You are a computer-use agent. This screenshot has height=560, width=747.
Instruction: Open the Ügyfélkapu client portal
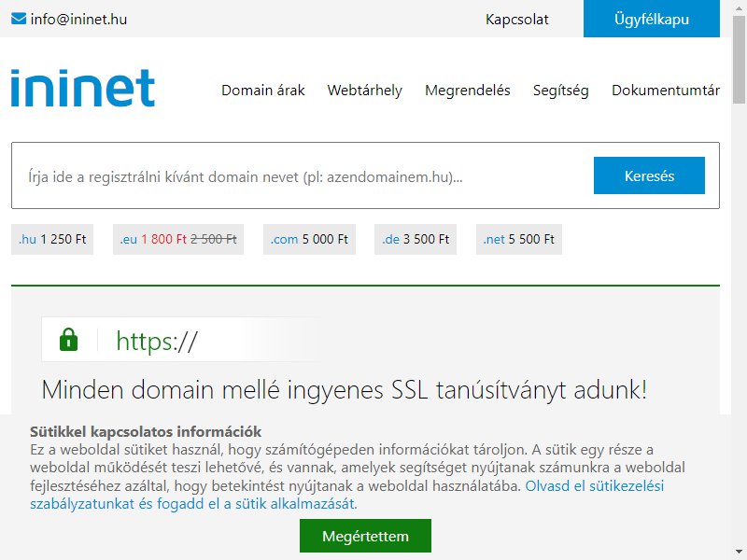651,19
